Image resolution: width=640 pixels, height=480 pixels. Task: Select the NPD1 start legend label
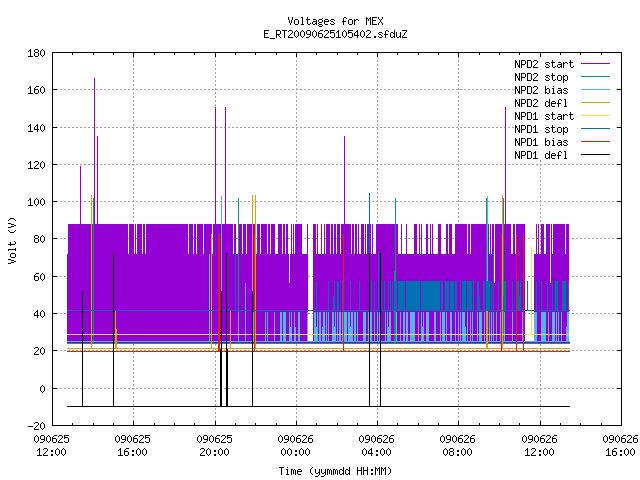tap(544, 116)
